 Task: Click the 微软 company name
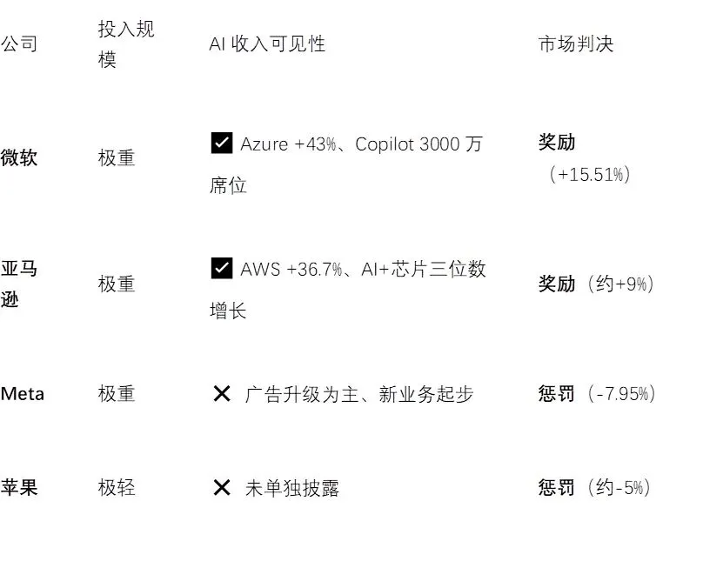point(19,157)
